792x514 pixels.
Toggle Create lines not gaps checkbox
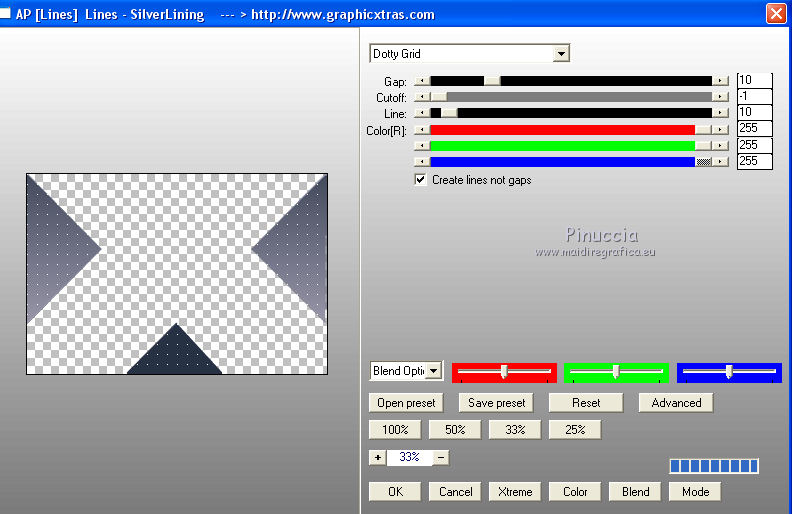click(420, 180)
